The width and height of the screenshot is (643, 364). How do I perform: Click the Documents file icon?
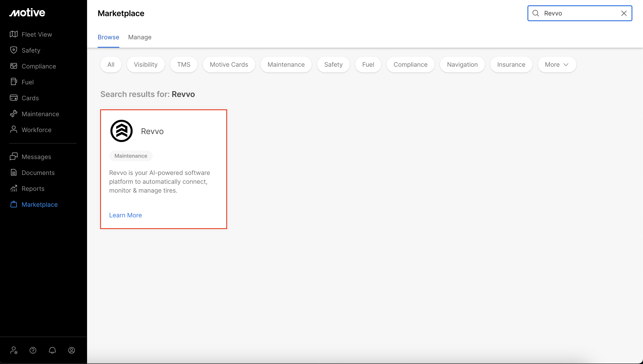pyautogui.click(x=13, y=173)
